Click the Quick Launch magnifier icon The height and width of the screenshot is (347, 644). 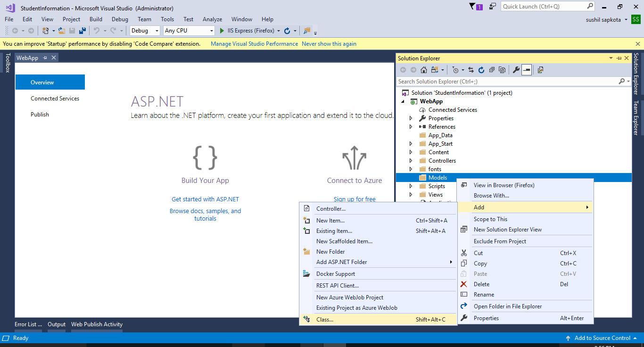(590, 7)
